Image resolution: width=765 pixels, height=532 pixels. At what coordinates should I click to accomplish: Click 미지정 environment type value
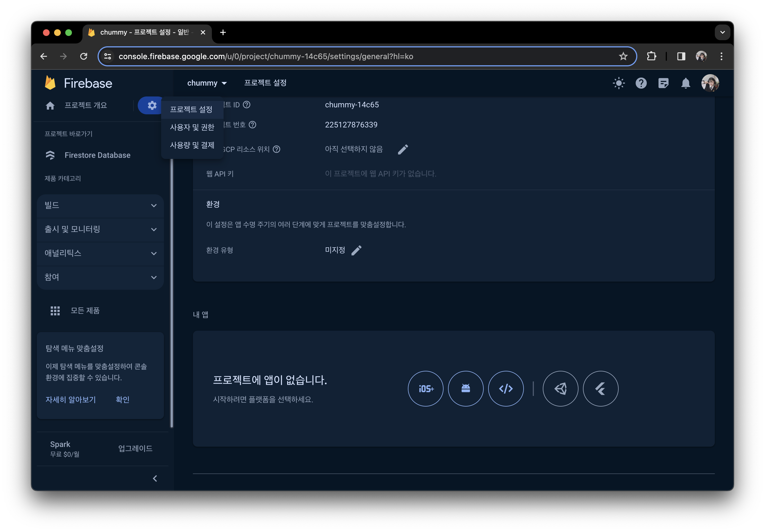pyautogui.click(x=335, y=250)
